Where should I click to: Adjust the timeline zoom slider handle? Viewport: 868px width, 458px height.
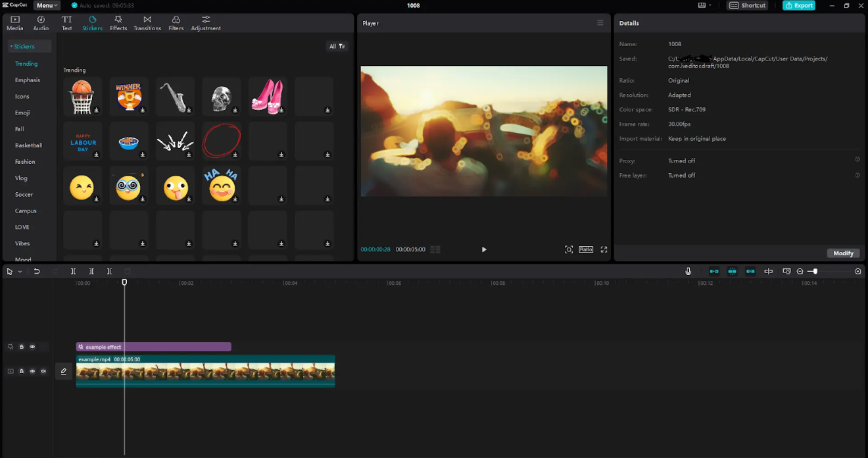[x=815, y=272]
